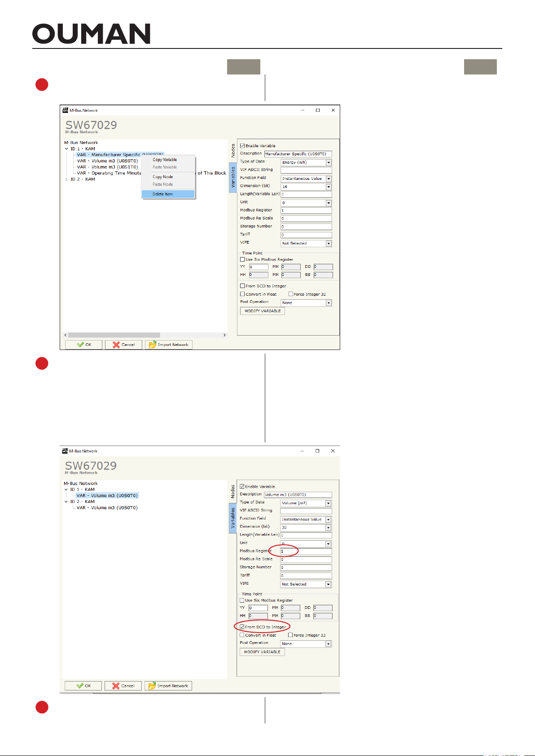The width and height of the screenshot is (535, 756).
Task: Open the Function Field dropdown in upper window
Action: (329, 179)
